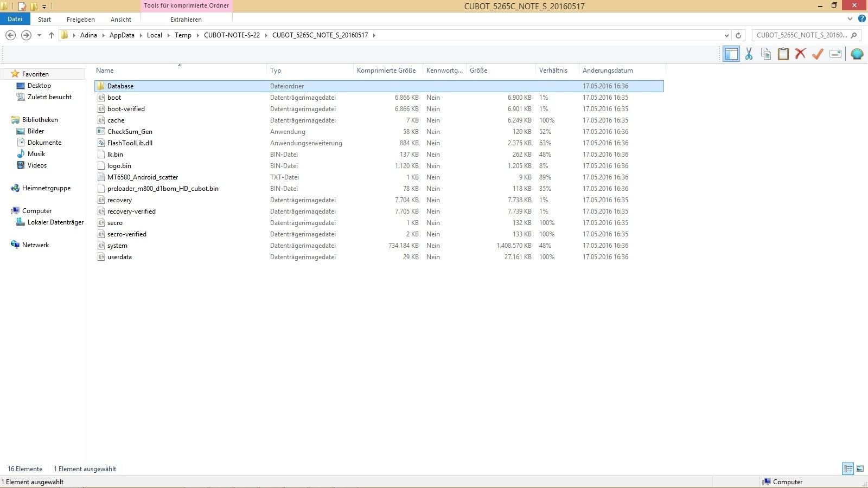The height and width of the screenshot is (488, 868).
Task: Switch to Details view icon
Action: [848, 469]
